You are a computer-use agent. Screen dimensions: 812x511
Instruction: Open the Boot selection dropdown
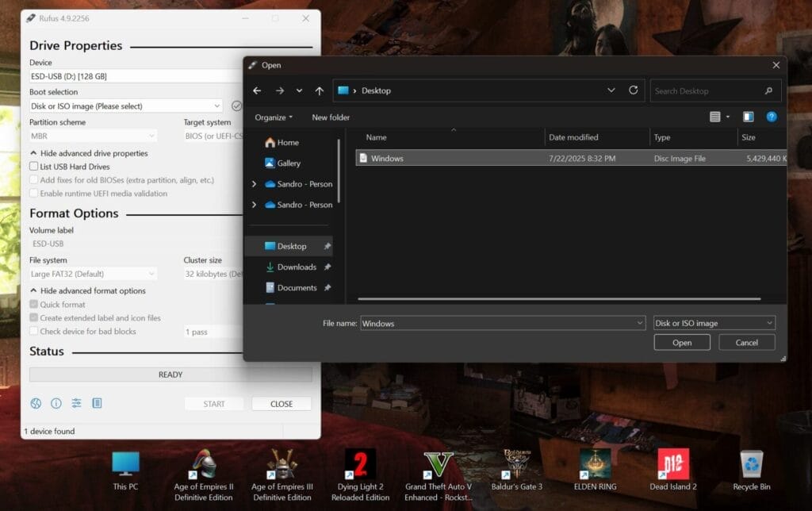(x=126, y=106)
